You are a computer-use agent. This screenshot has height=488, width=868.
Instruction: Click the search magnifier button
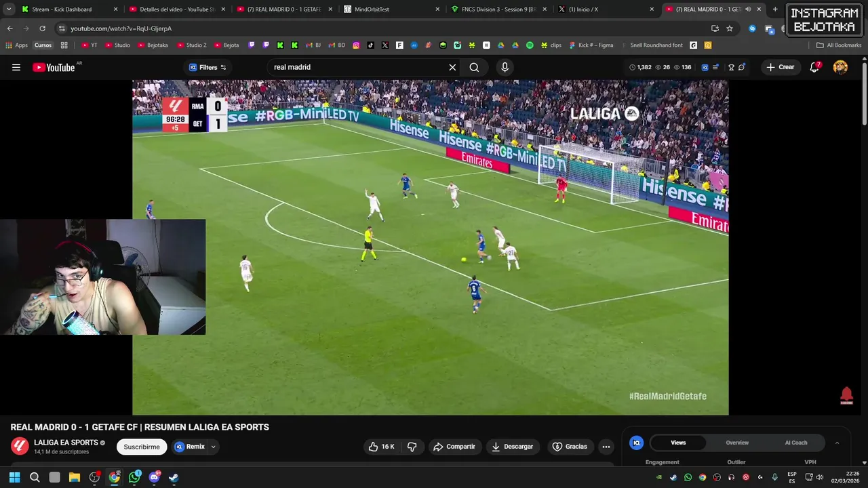tap(474, 67)
